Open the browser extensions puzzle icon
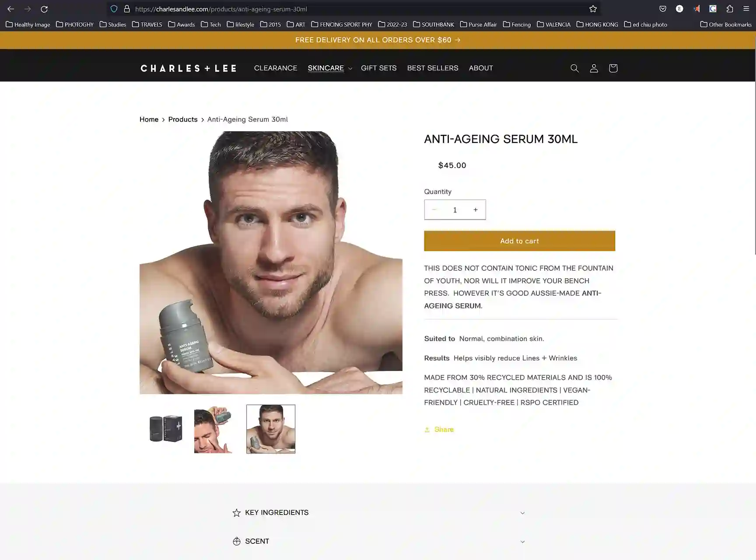Image resolution: width=756 pixels, height=560 pixels. pyautogui.click(x=730, y=9)
